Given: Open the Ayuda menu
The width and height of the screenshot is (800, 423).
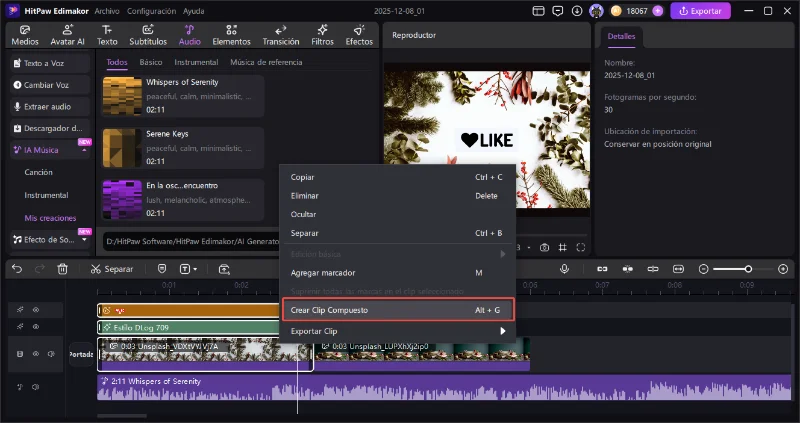Looking at the screenshot, I should pyautogui.click(x=193, y=11).
